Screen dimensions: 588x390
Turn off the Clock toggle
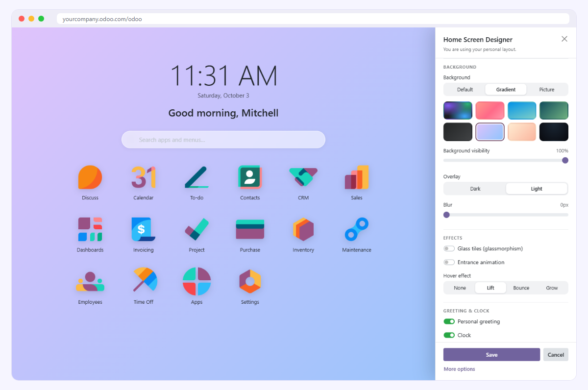449,336
